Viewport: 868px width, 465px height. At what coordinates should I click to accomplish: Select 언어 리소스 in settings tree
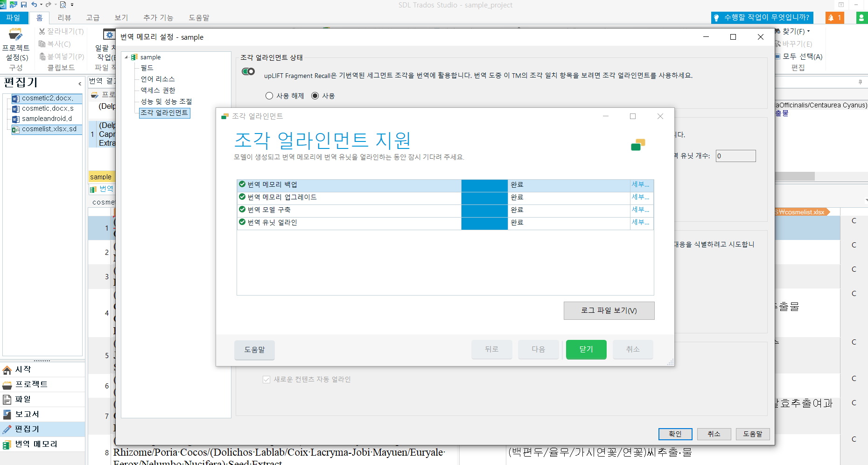click(x=158, y=79)
